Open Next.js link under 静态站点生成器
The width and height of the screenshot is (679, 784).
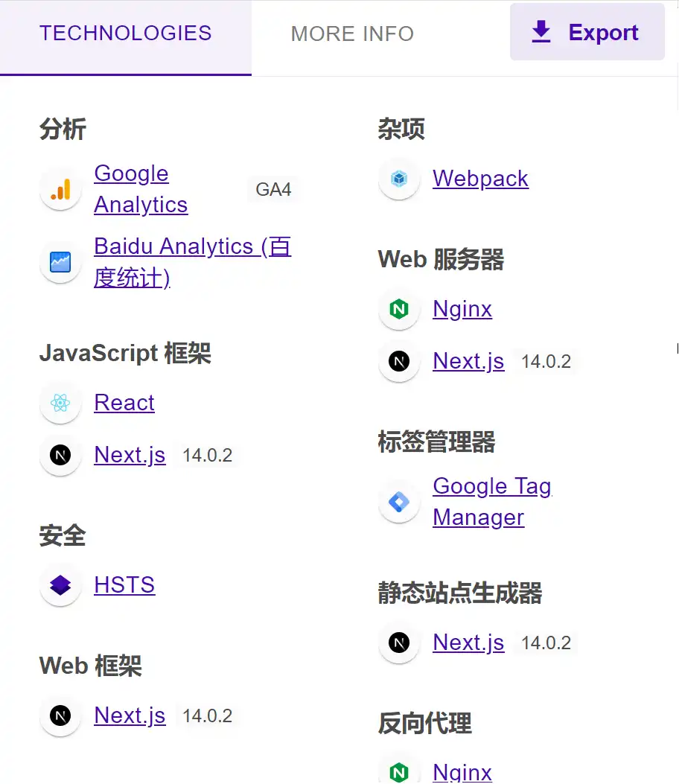click(x=468, y=643)
